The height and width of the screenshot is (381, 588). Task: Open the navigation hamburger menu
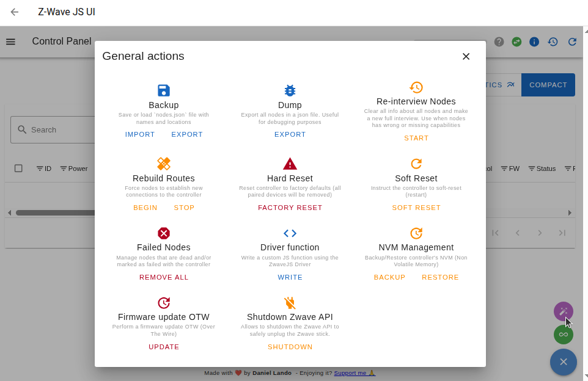coord(10,42)
